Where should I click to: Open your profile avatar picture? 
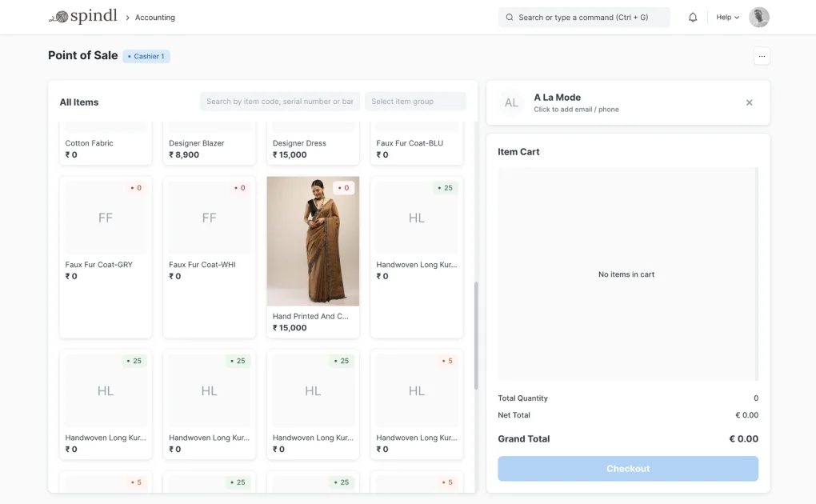[x=758, y=16]
